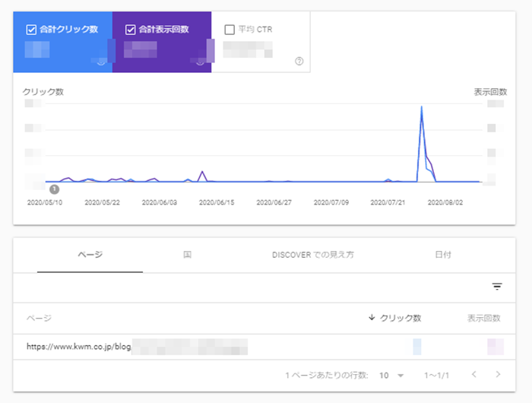Sort by 表示回数 column header

[484, 318]
